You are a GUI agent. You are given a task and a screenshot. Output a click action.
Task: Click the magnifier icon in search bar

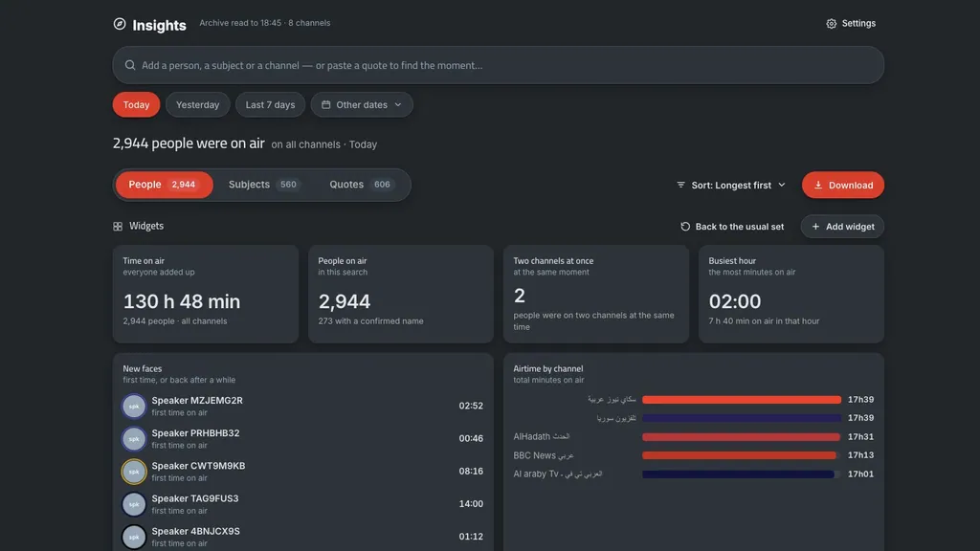(130, 65)
